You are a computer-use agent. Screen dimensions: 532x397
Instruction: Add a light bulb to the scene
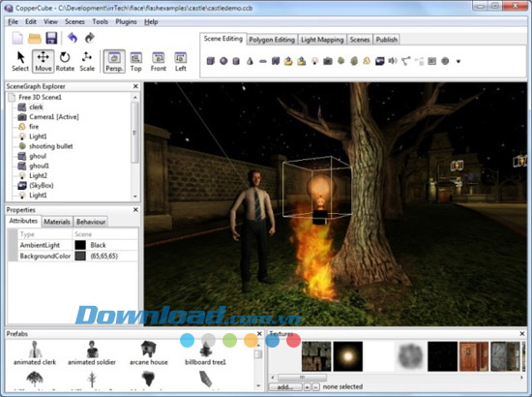coord(315,61)
